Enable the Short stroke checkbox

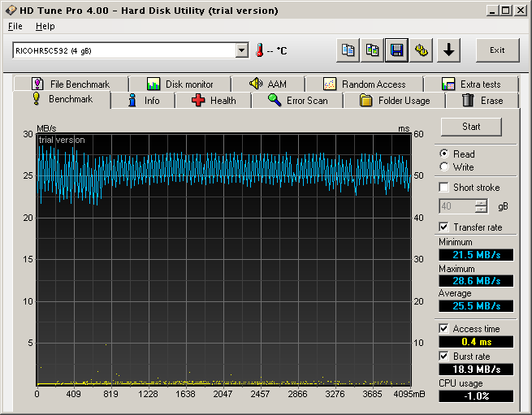(443, 188)
